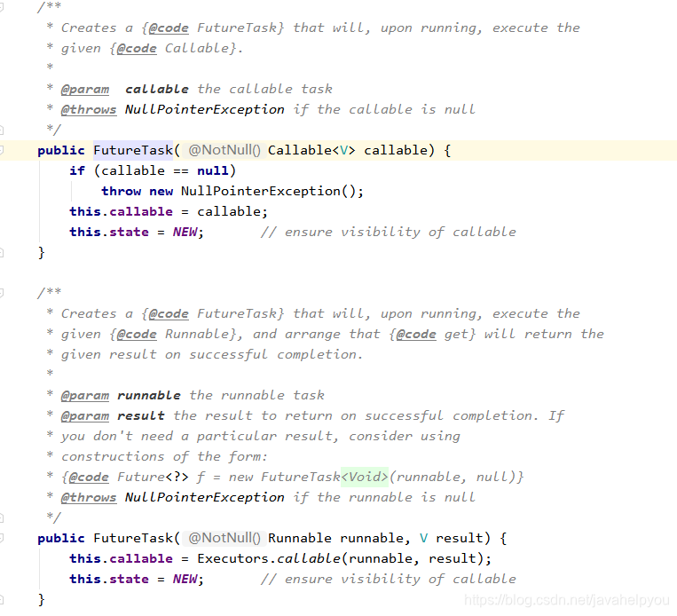Click the @param tag for runnable

pos(85,395)
